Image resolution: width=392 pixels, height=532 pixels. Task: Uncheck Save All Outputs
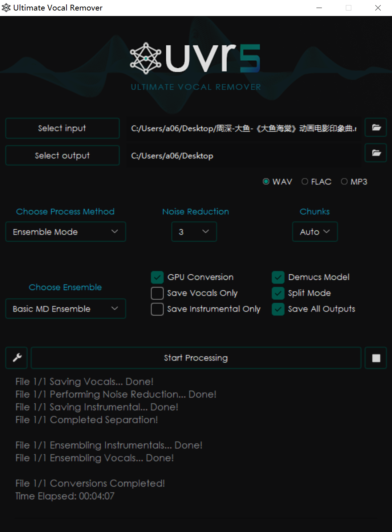click(278, 309)
